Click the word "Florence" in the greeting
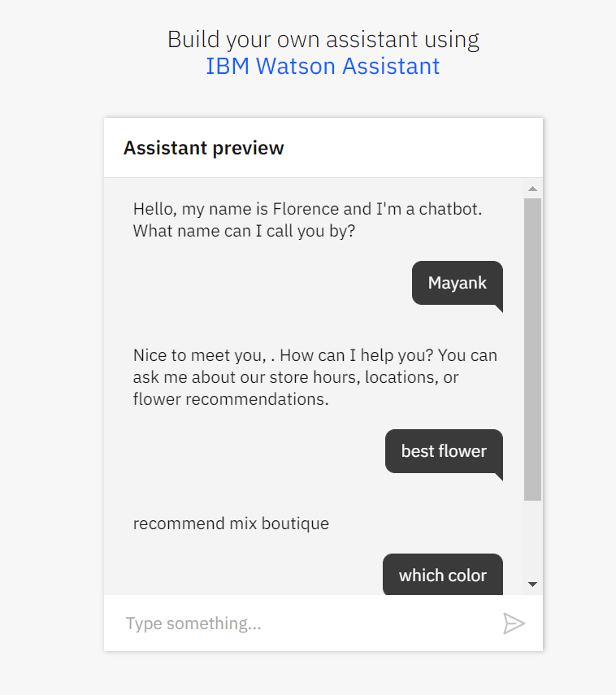Viewport: 616px width, 695px height. [307, 209]
